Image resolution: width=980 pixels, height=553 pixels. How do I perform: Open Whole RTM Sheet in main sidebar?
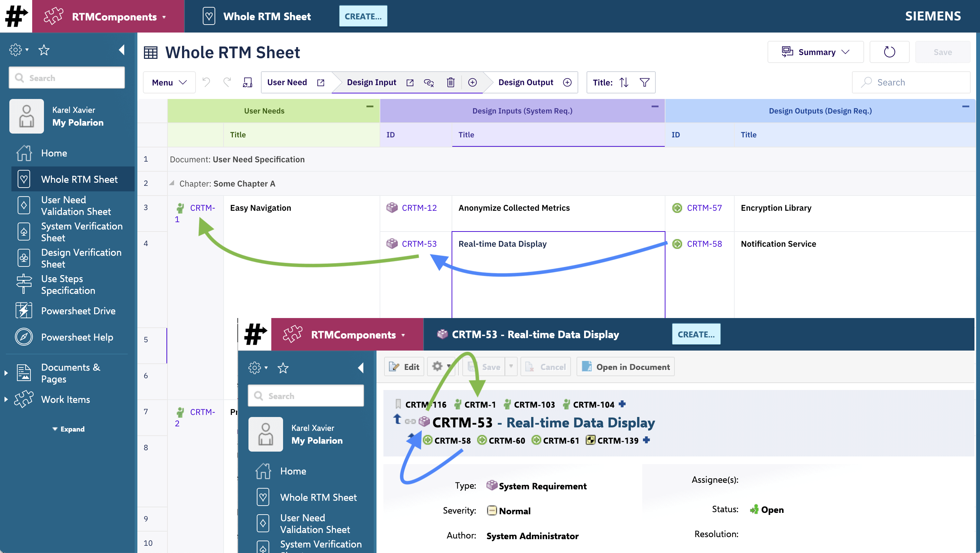point(73,179)
